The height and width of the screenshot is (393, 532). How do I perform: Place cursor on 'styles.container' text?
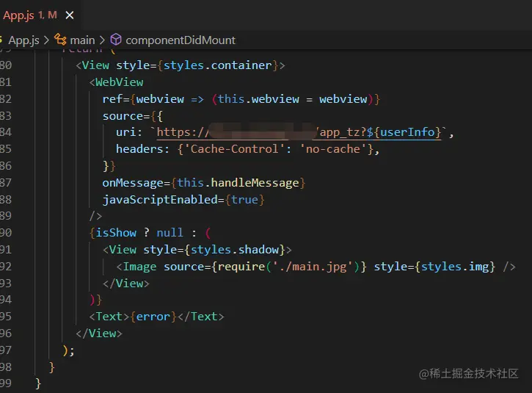217,65
